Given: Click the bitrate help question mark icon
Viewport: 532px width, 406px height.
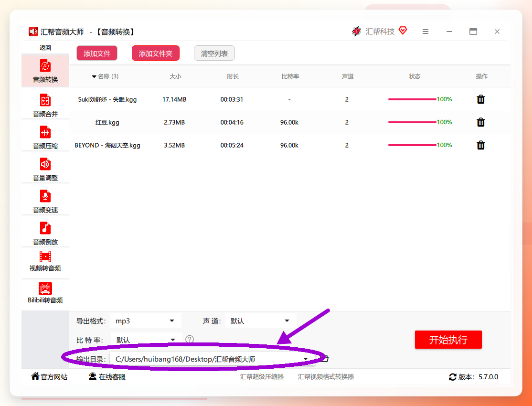Looking at the screenshot, I should (190, 339).
